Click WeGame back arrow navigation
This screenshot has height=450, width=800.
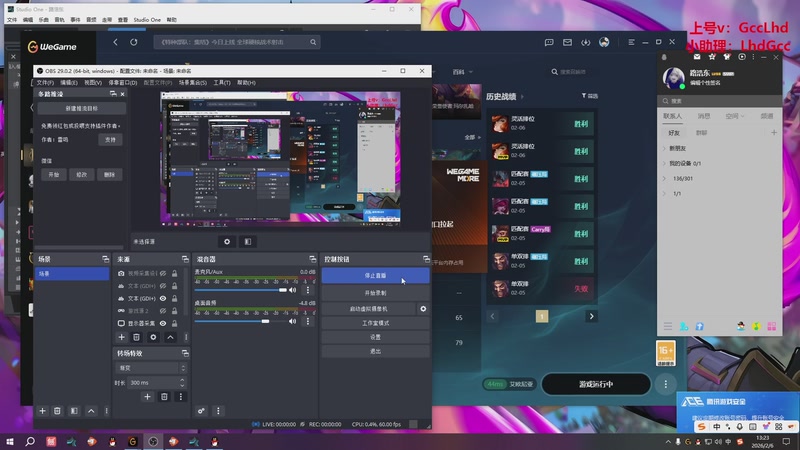click(115, 42)
